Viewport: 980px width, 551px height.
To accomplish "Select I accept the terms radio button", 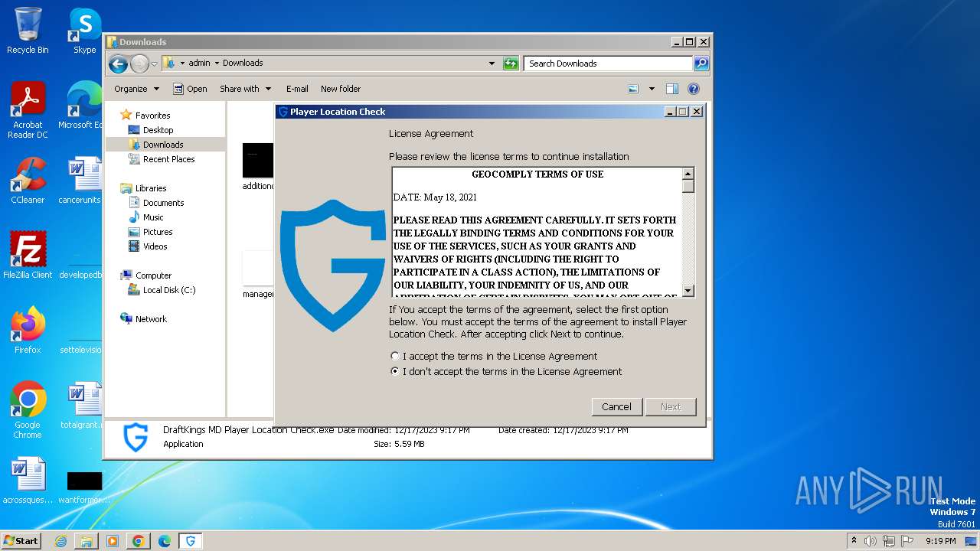I will (395, 356).
